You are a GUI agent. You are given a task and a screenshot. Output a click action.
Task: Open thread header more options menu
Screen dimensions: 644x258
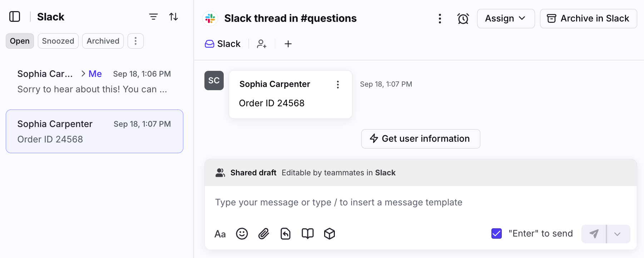[440, 19]
